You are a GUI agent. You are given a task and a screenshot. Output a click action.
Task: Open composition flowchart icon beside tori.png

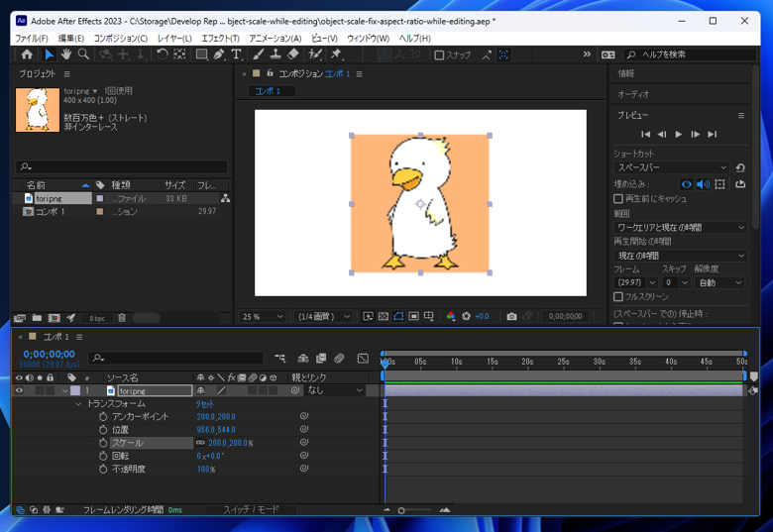point(225,198)
